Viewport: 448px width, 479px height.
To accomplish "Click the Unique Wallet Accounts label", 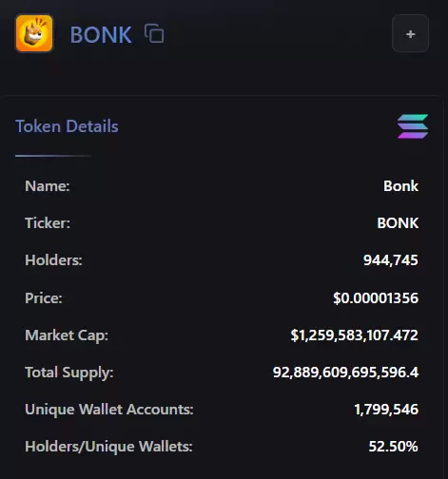I will click(x=109, y=410).
